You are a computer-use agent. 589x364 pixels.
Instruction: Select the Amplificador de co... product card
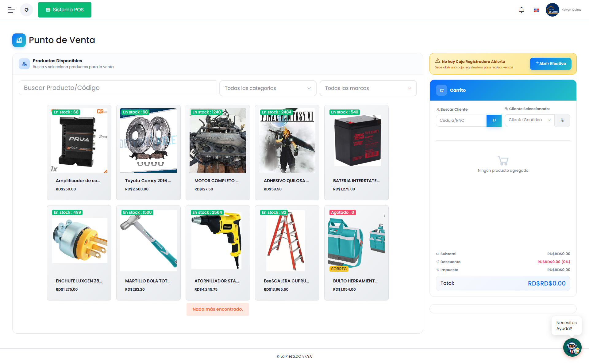tap(79, 152)
